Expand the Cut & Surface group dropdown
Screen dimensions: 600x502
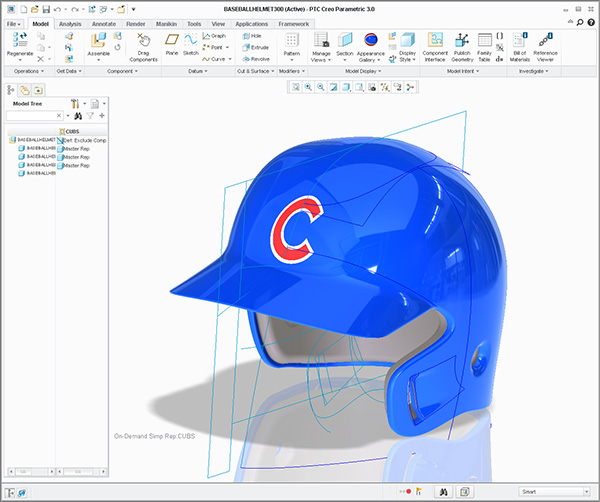click(x=256, y=71)
